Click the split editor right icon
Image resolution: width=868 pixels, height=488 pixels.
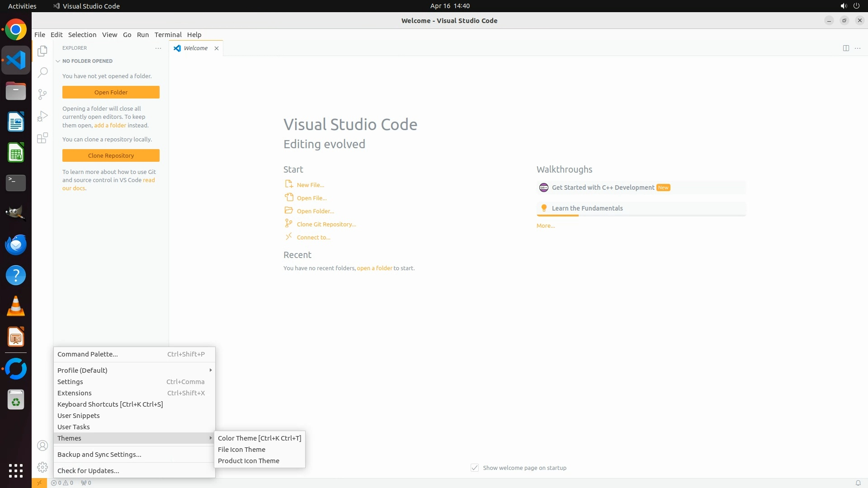(x=846, y=48)
